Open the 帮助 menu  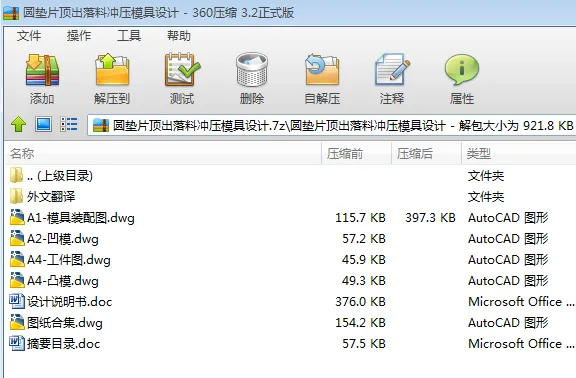[x=179, y=36]
